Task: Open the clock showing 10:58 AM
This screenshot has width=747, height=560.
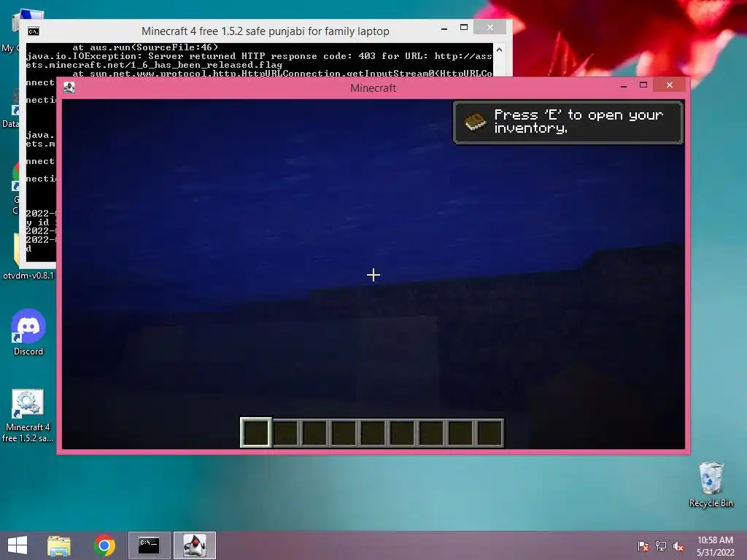Action: [x=715, y=545]
